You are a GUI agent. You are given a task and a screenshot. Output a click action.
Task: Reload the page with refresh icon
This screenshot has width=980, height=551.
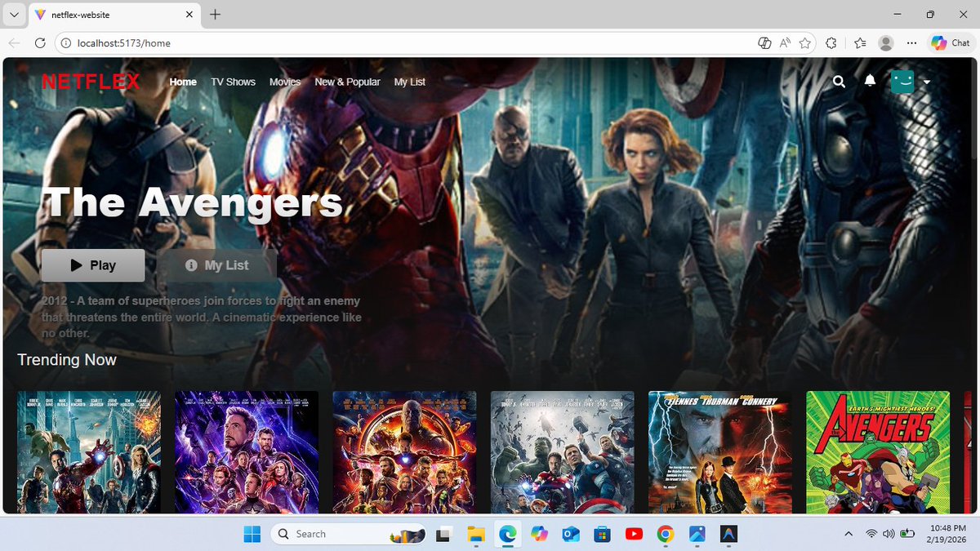click(40, 43)
